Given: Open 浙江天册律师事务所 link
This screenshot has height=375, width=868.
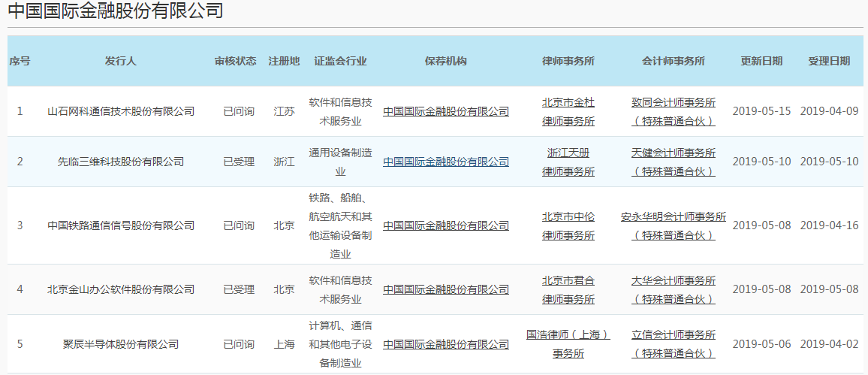Looking at the screenshot, I should [x=568, y=162].
